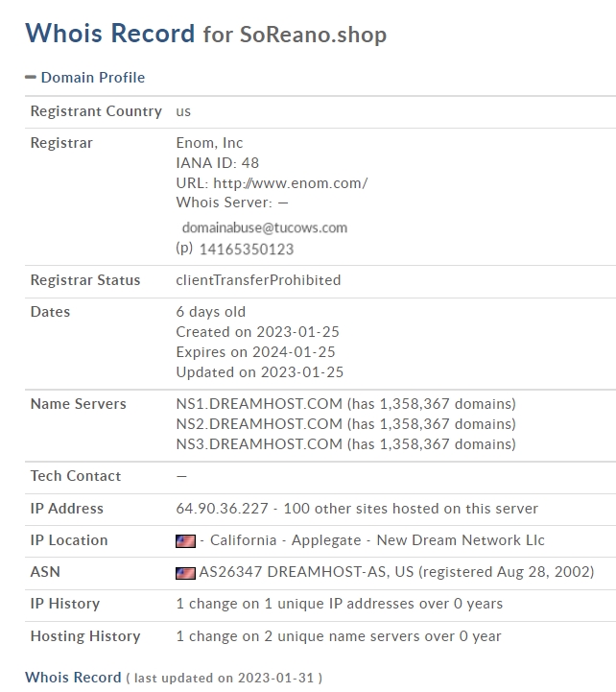The width and height of the screenshot is (616, 692).
Task: Click the domainabuse@tucows.com email
Action: [x=265, y=227]
